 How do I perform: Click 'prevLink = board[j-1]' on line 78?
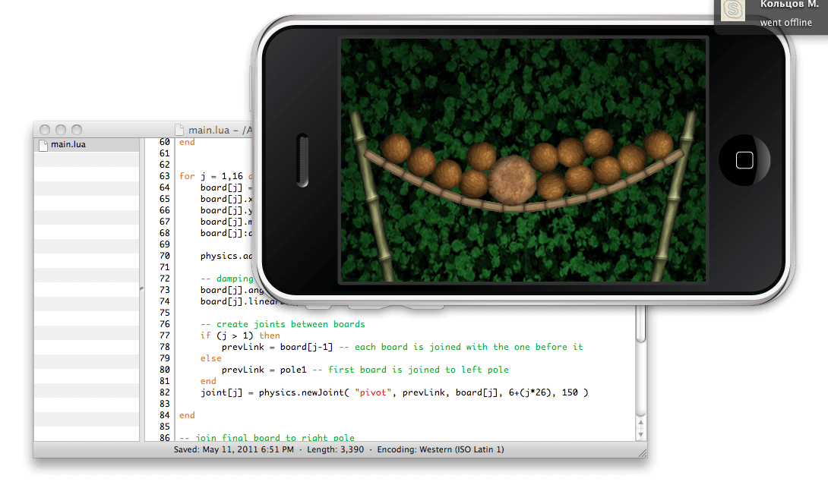click(277, 347)
